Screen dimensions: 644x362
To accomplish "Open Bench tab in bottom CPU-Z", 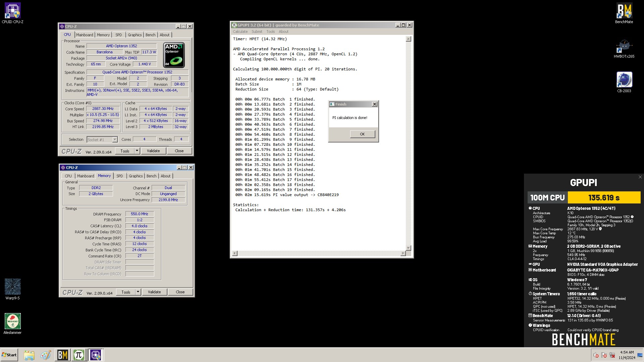I will tap(152, 176).
